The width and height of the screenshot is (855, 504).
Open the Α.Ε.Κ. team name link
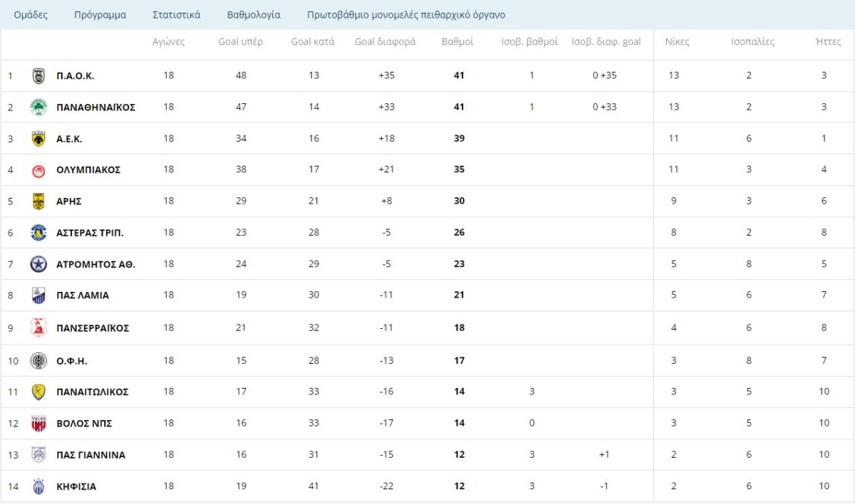tap(70, 138)
